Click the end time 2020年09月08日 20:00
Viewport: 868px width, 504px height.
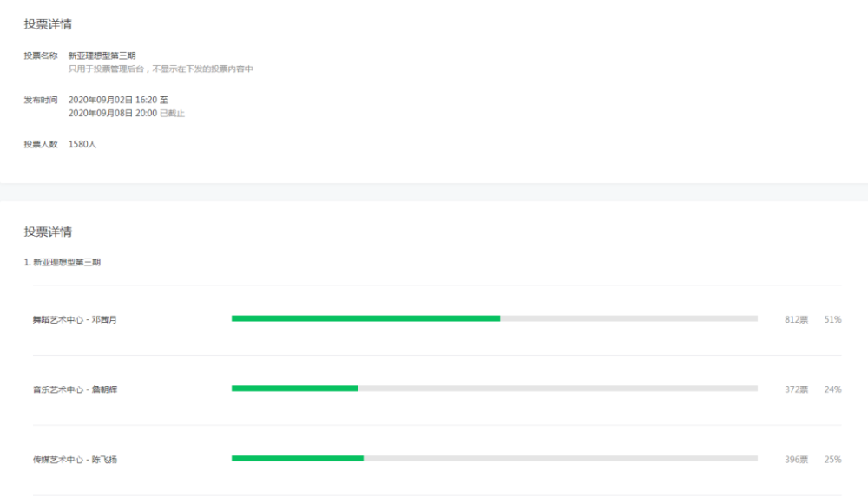click(113, 114)
